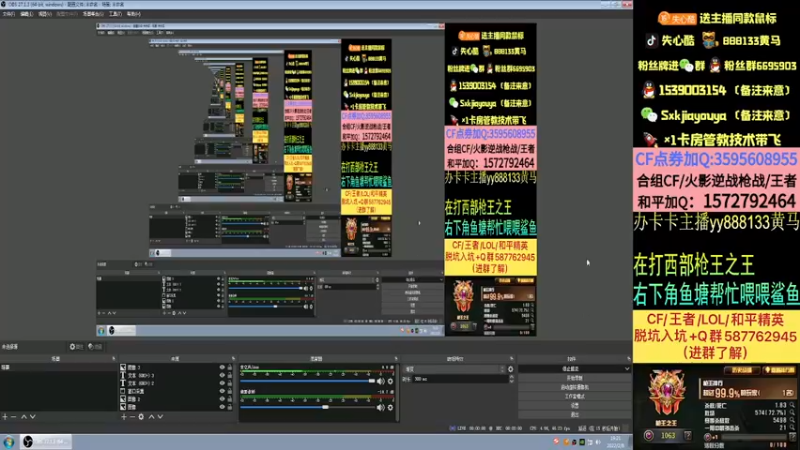The width and height of the screenshot is (800, 450).
Task: Mute the desktop audio channel via speaker icon
Action: (x=381, y=407)
